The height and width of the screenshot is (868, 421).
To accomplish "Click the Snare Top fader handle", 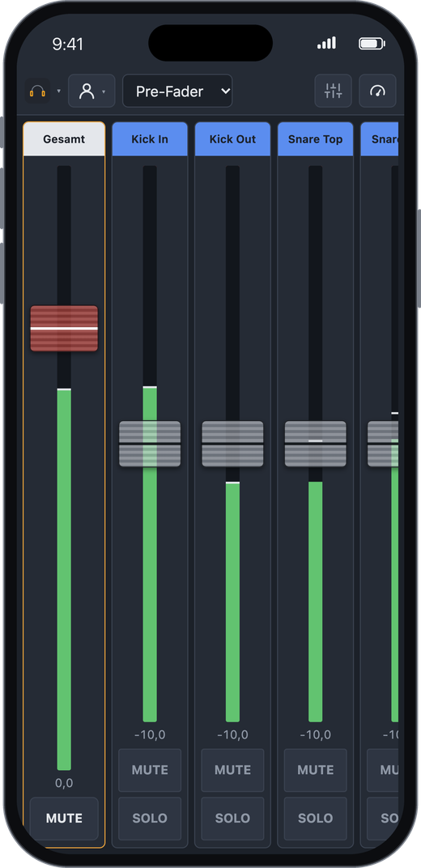I will (315, 444).
